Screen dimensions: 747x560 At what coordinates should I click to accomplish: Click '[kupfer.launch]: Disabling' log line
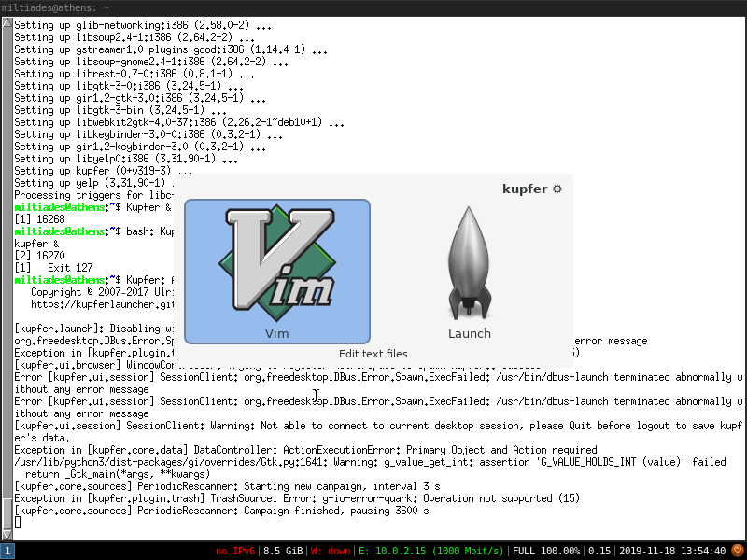tap(94, 329)
